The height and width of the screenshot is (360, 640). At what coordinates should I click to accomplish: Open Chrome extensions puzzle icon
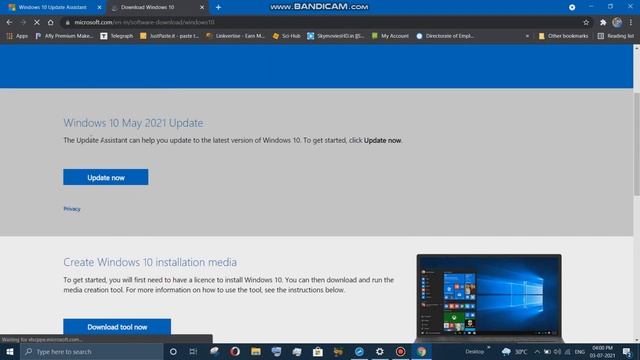[603, 22]
